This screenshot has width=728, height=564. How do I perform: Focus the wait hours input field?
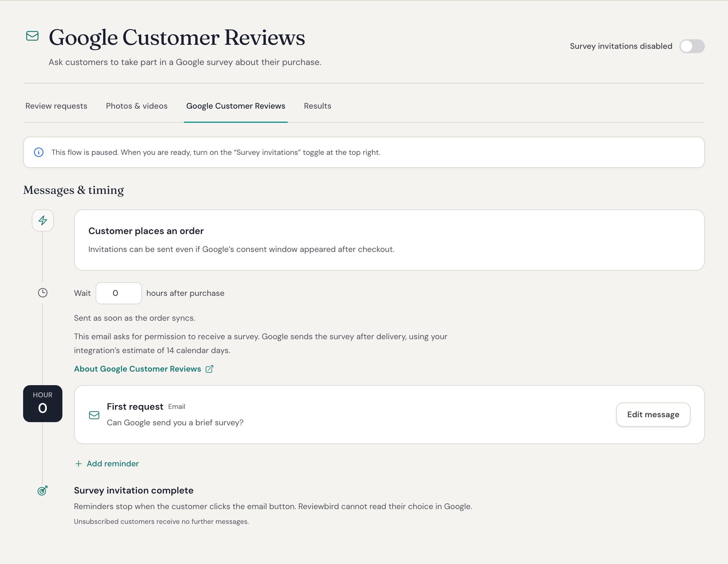pyautogui.click(x=119, y=293)
